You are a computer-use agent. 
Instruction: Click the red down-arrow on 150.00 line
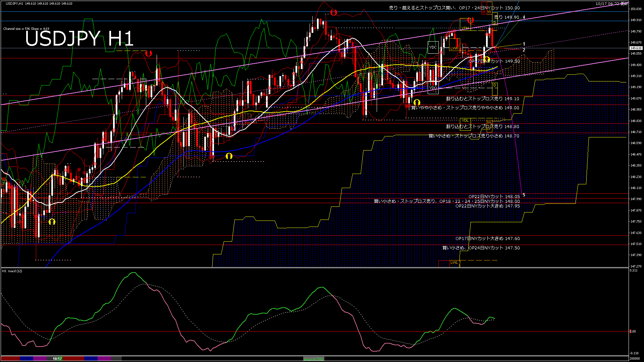(x=333, y=12)
